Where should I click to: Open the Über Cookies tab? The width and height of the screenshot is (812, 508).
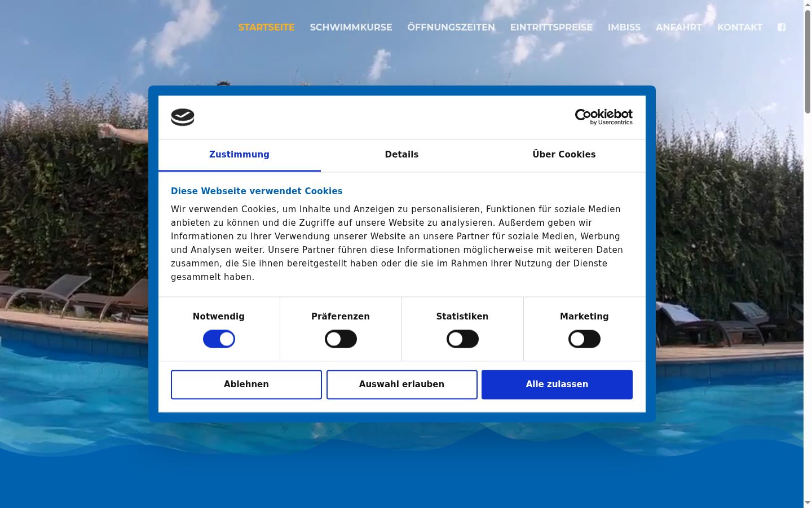click(x=564, y=155)
